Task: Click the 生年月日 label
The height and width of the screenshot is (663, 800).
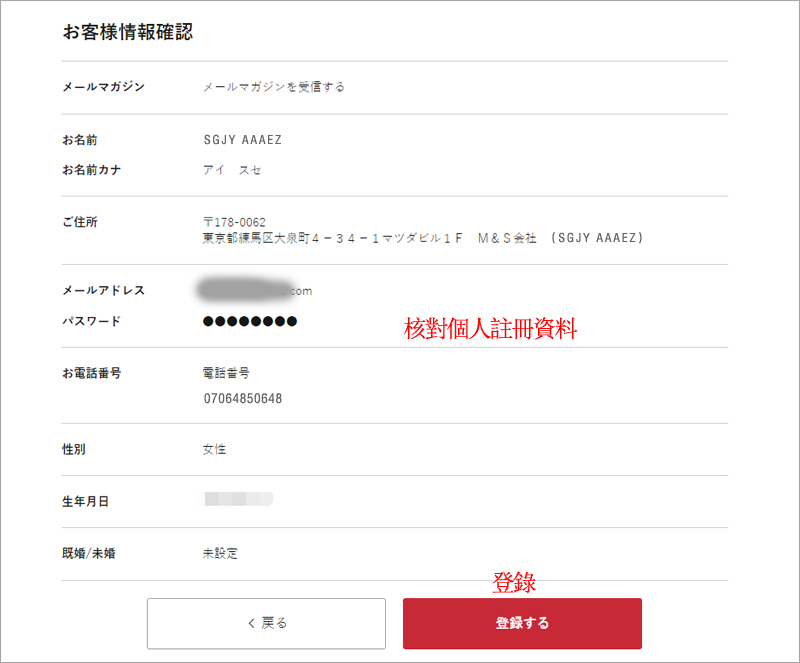Action: (x=86, y=502)
